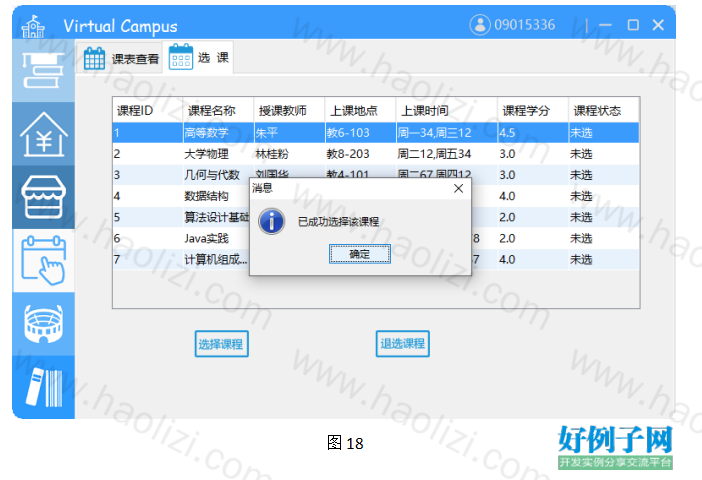
Task: Click the 课程名称 column header
Action: coord(218,110)
